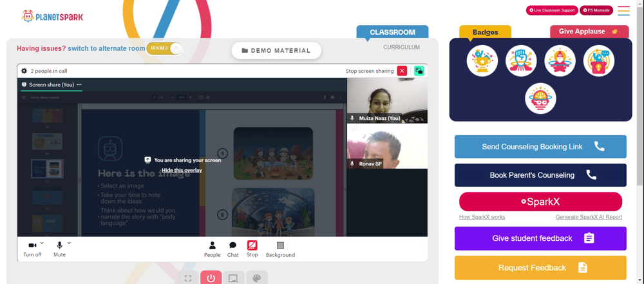The image size is (644, 284).
Task: Click the whiteboard screen icon below call
Action: 234,278
